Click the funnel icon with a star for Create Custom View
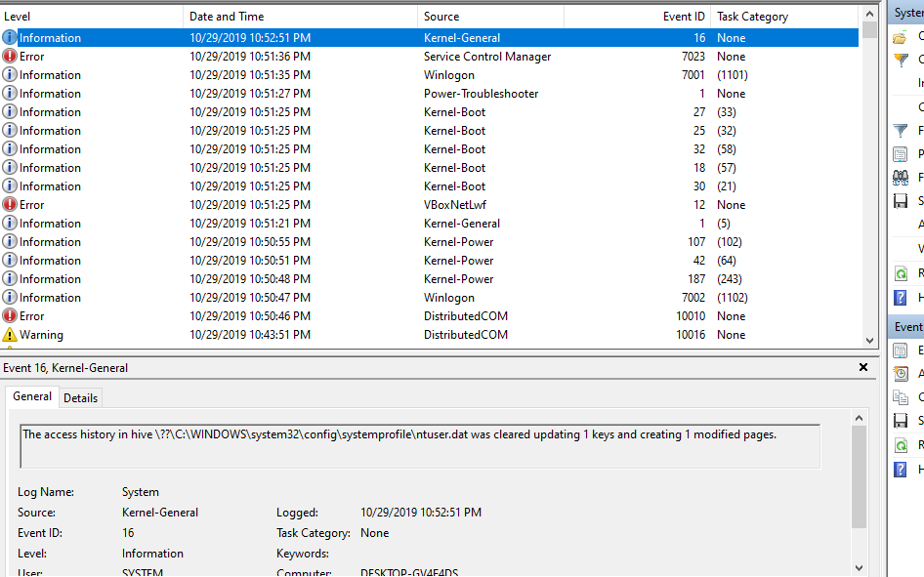 pyautogui.click(x=901, y=60)
